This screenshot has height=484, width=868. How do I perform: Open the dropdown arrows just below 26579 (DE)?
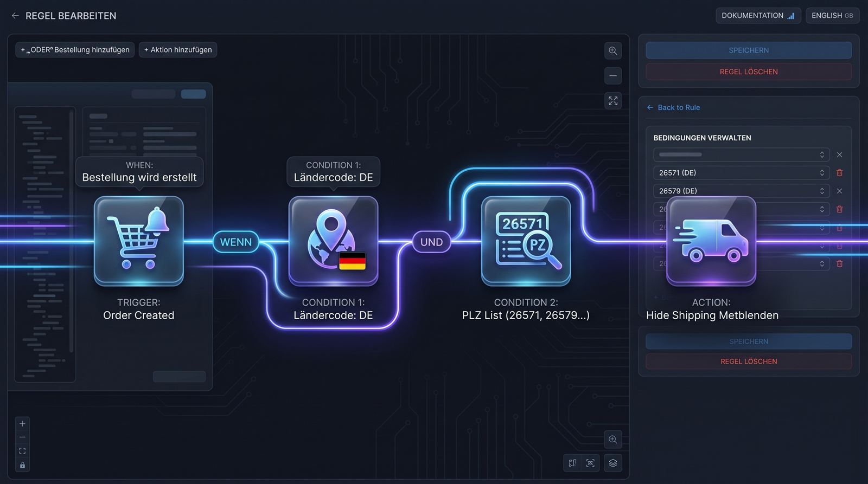coord(822,209)
